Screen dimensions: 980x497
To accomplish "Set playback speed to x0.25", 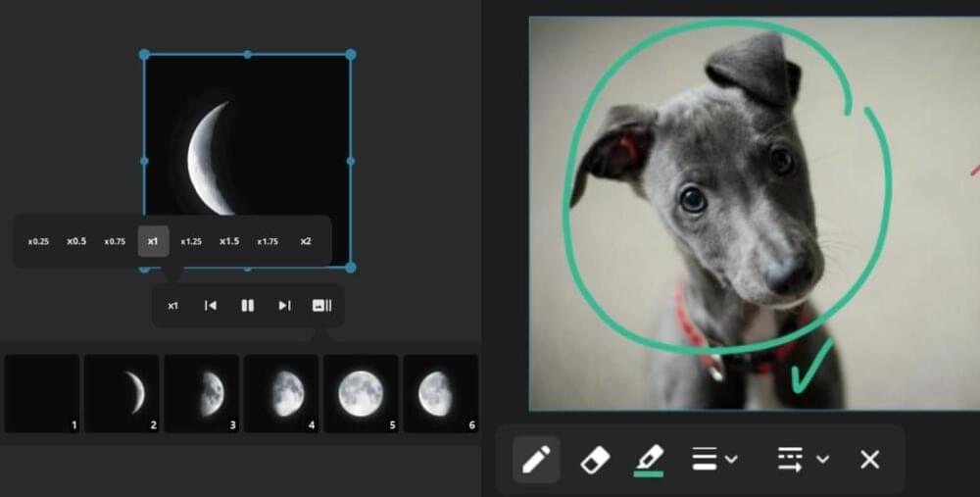I will 38,241.
